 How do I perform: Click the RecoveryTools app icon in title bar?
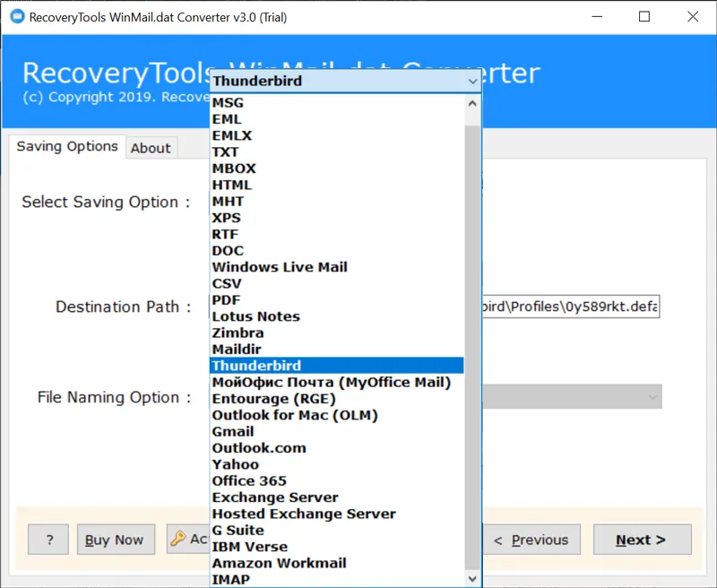(x=15, y=17)
